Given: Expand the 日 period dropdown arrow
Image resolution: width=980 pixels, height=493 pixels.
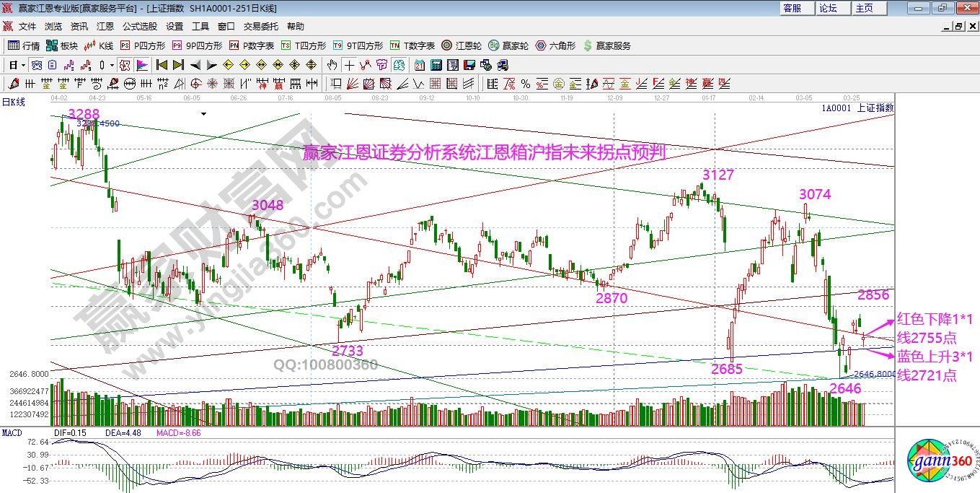Looking at the screenshot, I should click(23, 65).
